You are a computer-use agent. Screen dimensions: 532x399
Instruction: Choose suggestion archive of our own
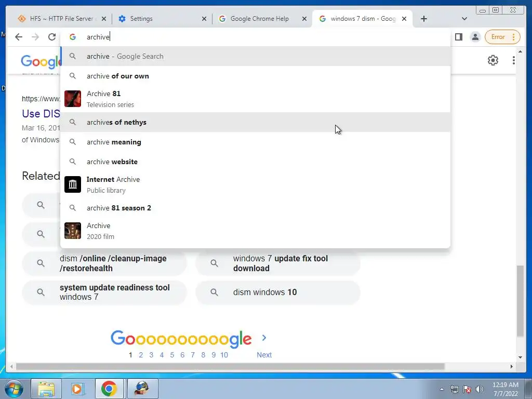pyautogui.click(x=255, y=76)
